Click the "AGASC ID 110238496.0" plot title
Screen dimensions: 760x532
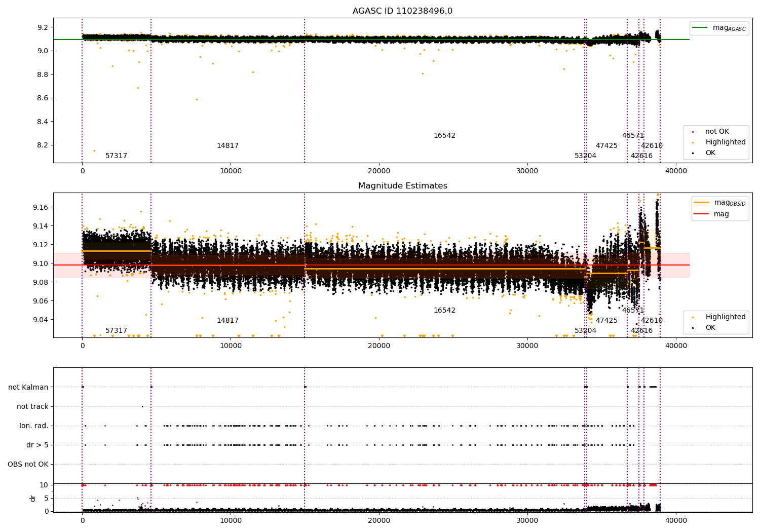tap(402, 11)
